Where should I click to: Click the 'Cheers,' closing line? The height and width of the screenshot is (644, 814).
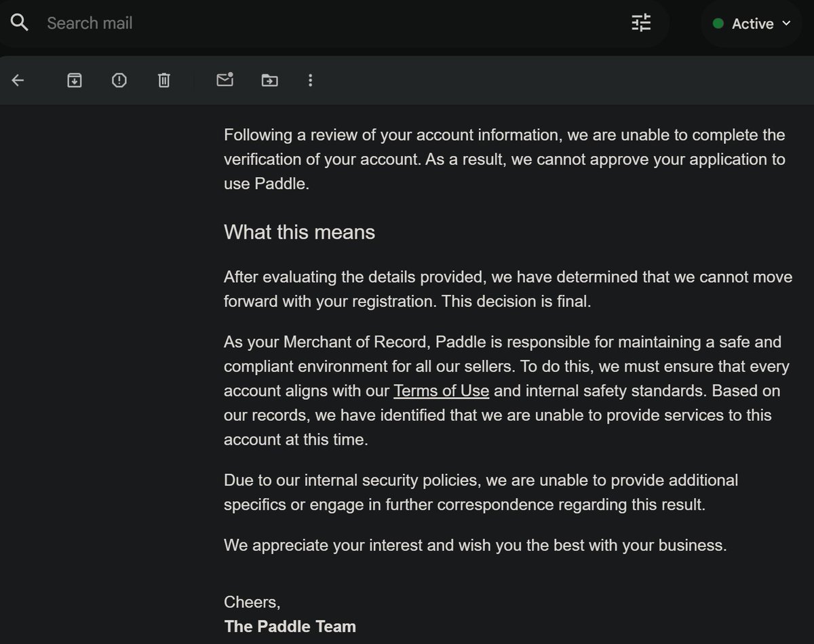pyautogui.click(x=252, y=603)
